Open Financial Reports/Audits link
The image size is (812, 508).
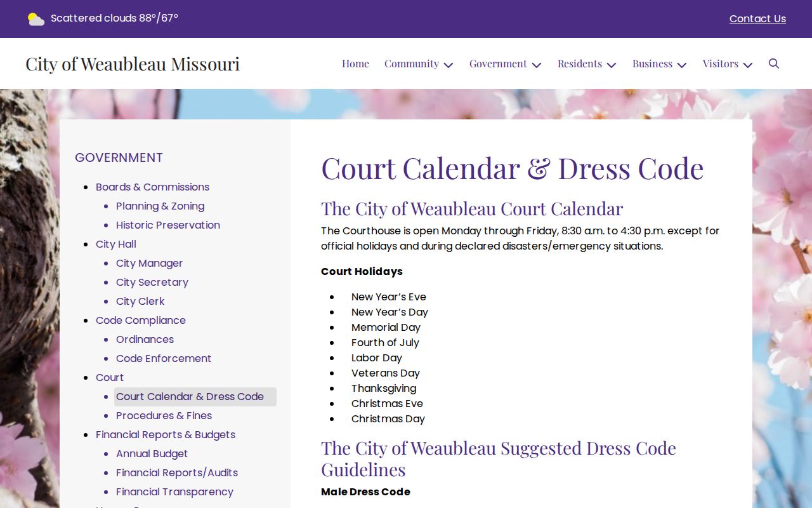177,472
